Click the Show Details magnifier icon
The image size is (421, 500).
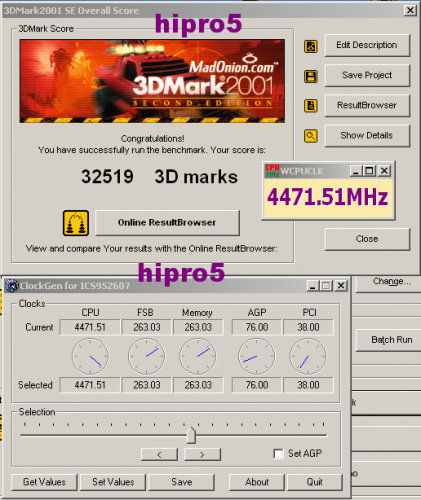pyautogui.click(x=310, y=136)
